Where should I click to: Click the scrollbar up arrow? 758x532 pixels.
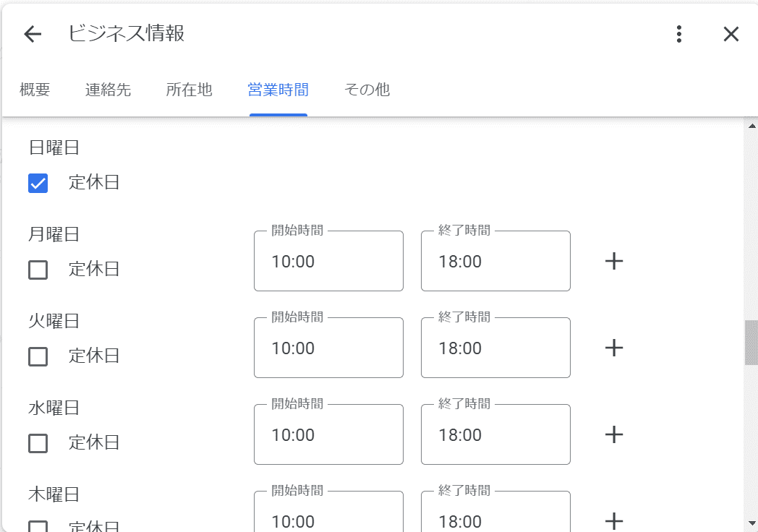tap(751, 126)
